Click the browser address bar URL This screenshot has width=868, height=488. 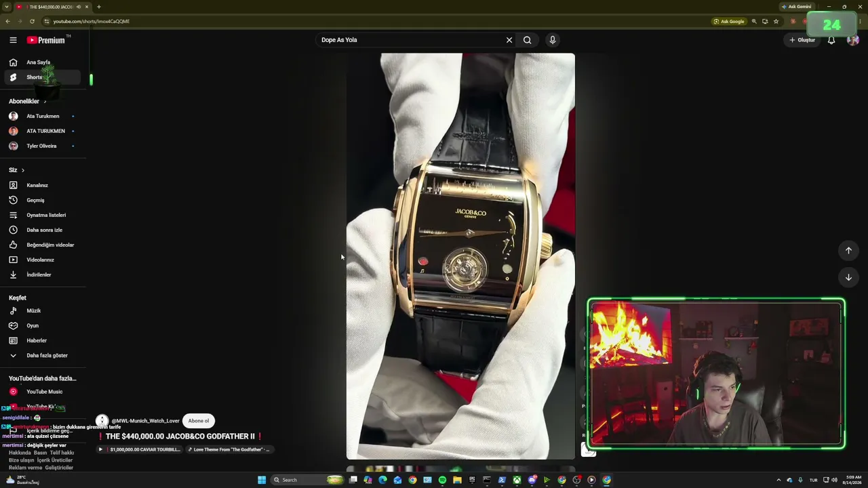click(92, 21)
